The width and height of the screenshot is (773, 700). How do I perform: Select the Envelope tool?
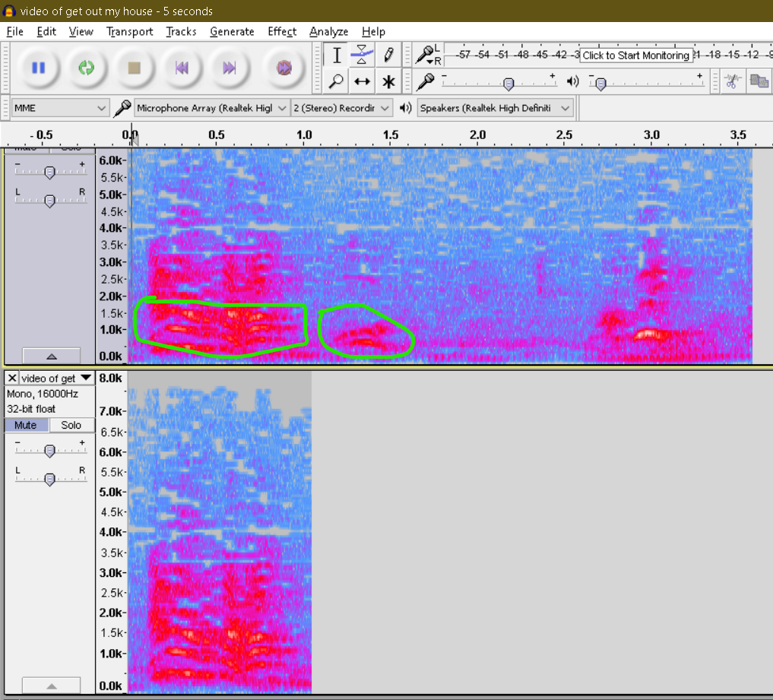pyautogui.click(x=363, y=55)
